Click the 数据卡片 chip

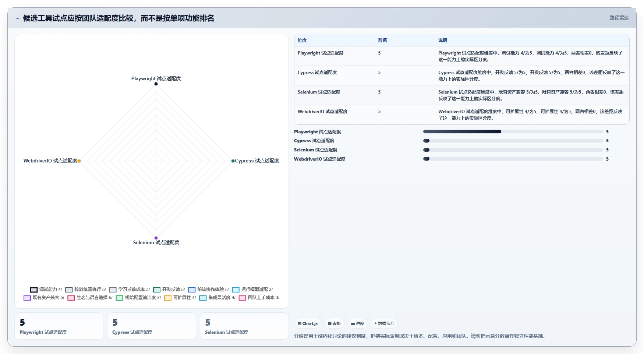[384, 323]
